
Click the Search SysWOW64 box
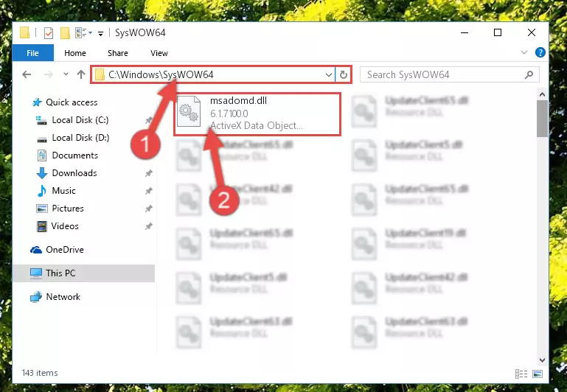click(x=450, y=74)
